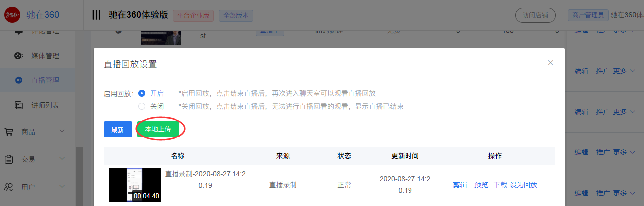
Task: Open the recording video thumbnail 00:04:40
Action: point(135,185)
